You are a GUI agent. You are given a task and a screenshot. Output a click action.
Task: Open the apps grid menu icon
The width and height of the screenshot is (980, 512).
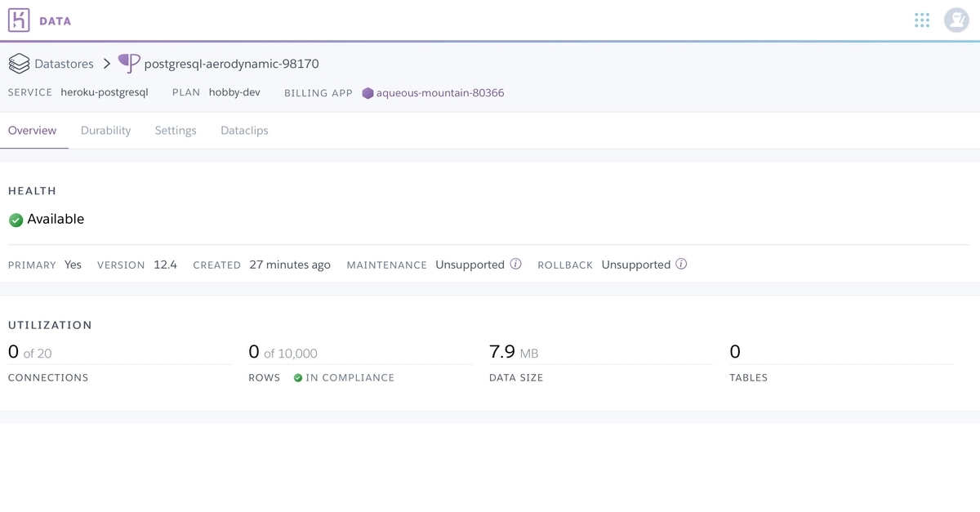(922, 20)
